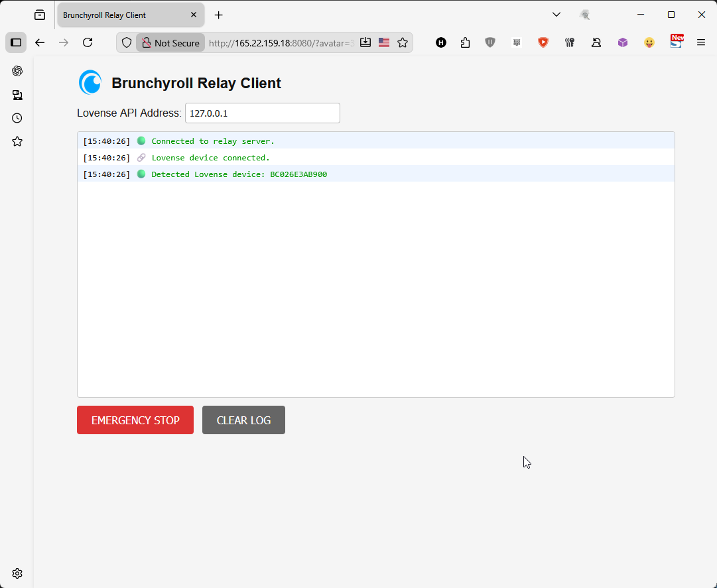
Task: Expand the list all tabs chevron
Action: point(556,15)
